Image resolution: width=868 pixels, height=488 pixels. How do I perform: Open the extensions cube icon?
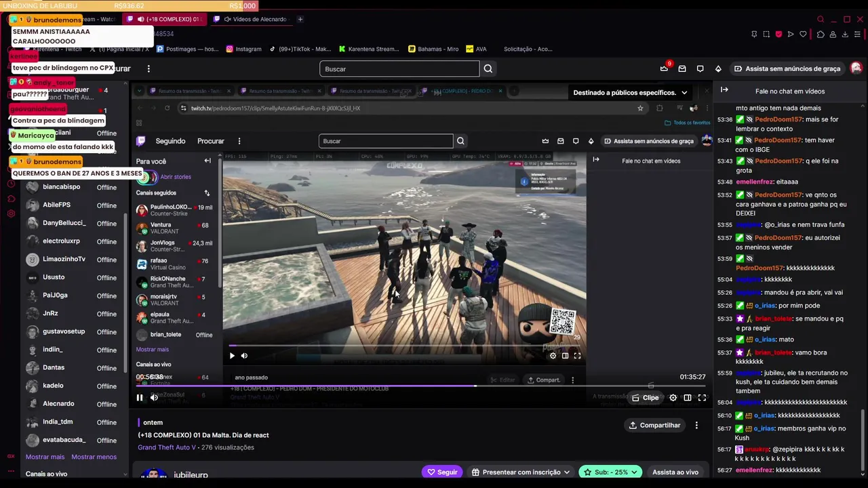(821, 34)
